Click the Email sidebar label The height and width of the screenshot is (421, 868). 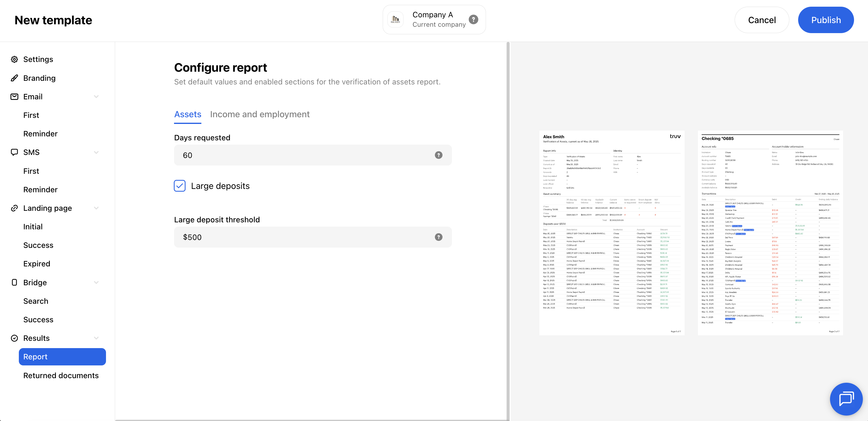pyautogui.click(x=33, y=97)
